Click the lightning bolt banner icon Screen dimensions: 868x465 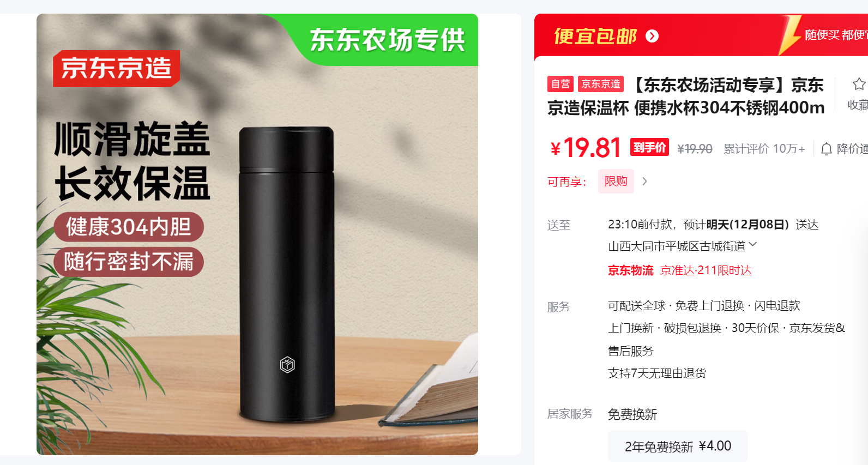(x=789, y=35)
